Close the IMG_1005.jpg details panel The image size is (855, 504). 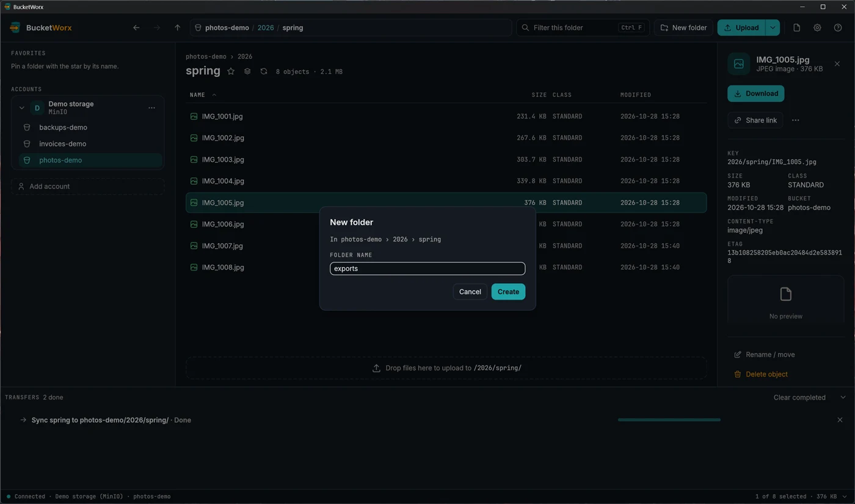point(837,64)
